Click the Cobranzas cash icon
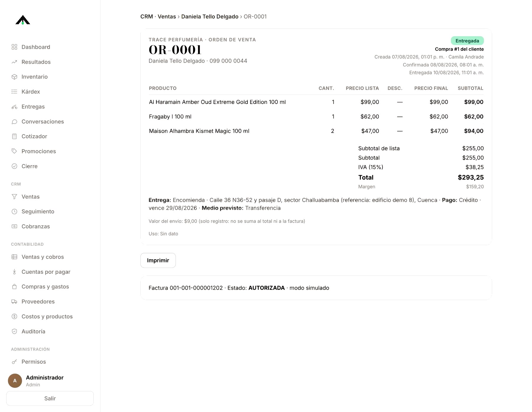 coord(14,227)
